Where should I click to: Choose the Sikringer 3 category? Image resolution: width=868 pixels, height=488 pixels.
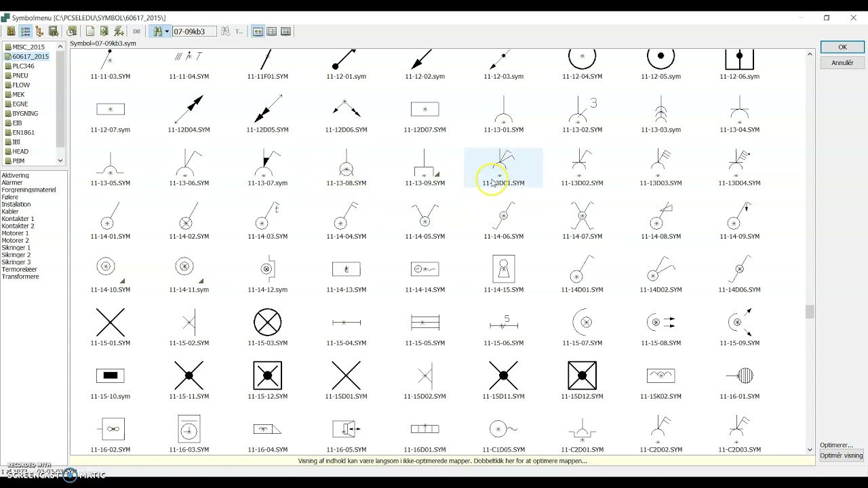click(16, 262)
